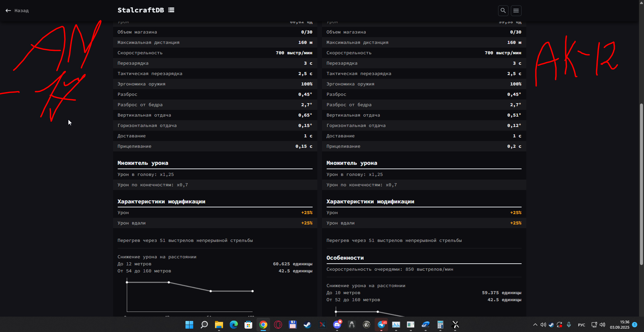Click left panel 'Множитель урона' heading
Viewport: 644px width, 332px height.
143,163
